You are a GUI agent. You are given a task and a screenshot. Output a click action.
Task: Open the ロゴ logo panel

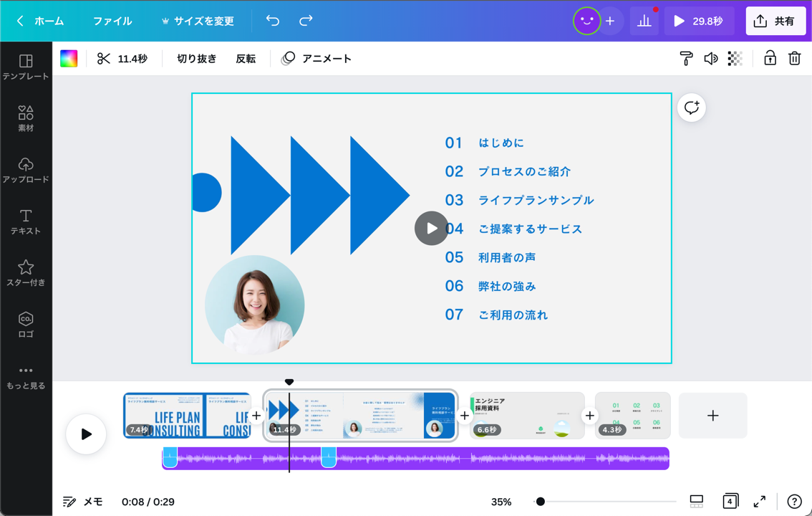25,325
